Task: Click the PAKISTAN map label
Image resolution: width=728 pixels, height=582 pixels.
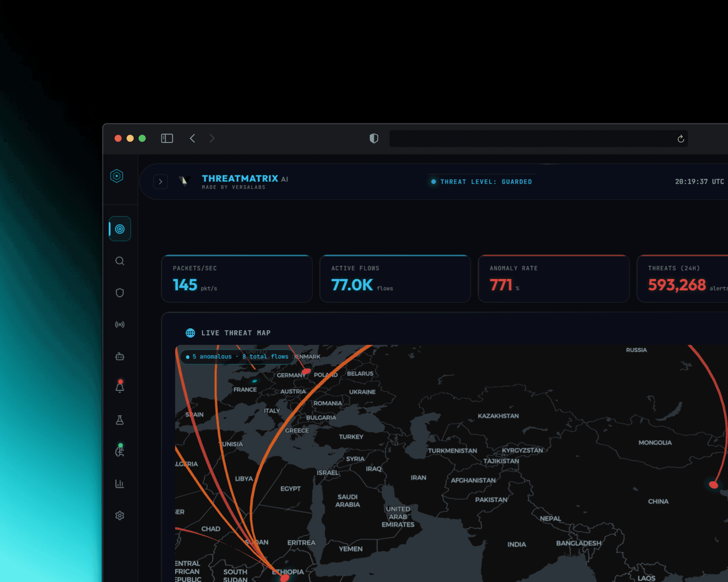Action: [x=491, y=500]
